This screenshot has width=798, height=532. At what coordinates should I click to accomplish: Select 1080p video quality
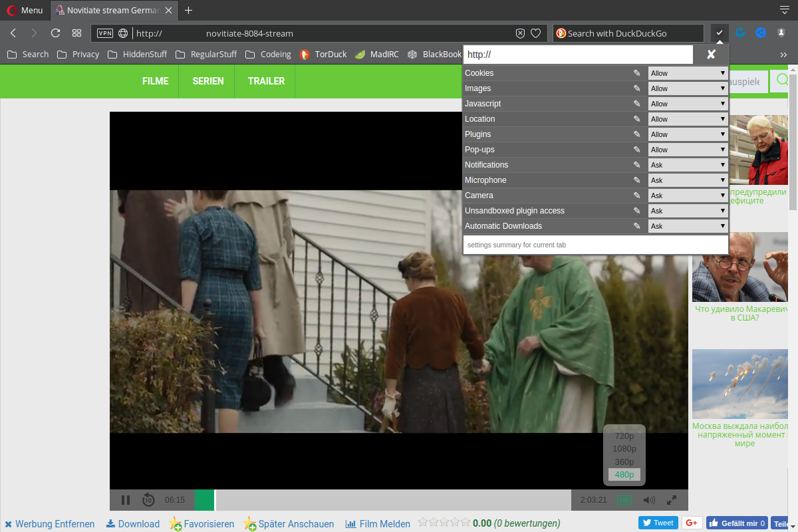coord(624,449)
